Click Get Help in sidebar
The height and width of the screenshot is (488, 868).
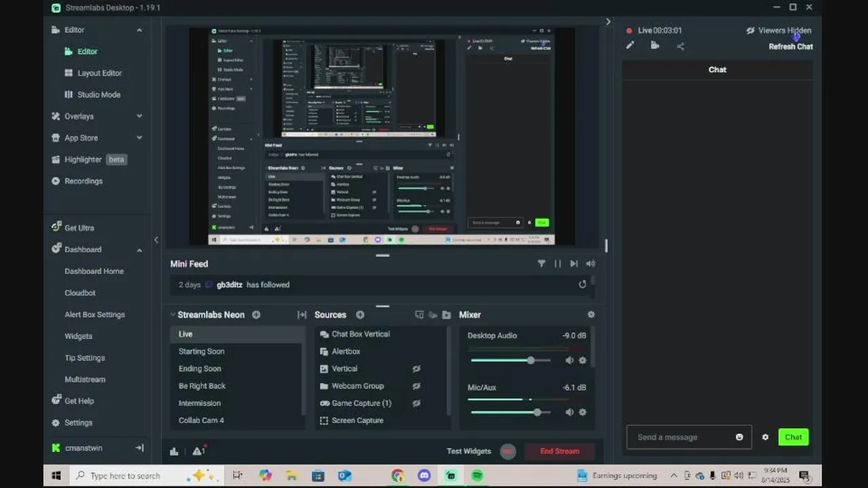click(x=79, y=401)
